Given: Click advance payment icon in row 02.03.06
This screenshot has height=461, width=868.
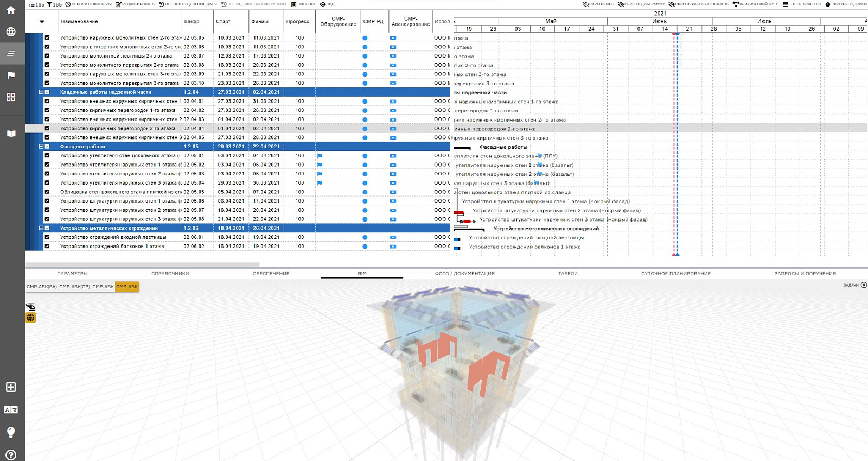Looking at the screenshot, I should (x=393, y=47).
